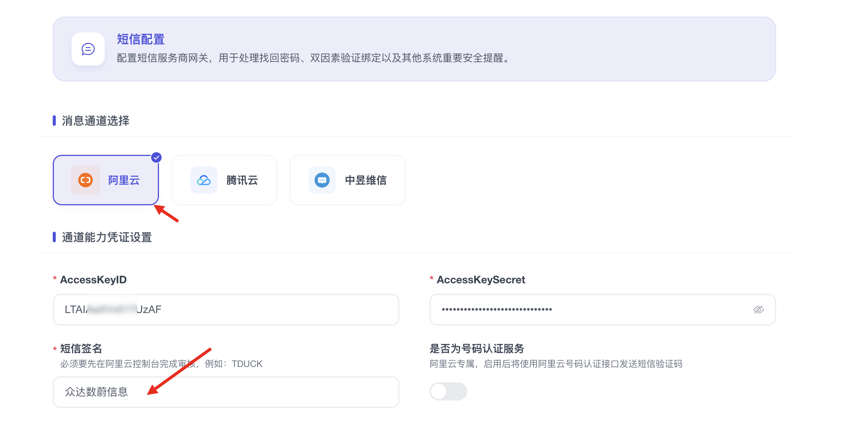Click the 中昱维信 chat bubble icon
The height and width of the screenshot is (437, 868).
click(x=322, y=180)
